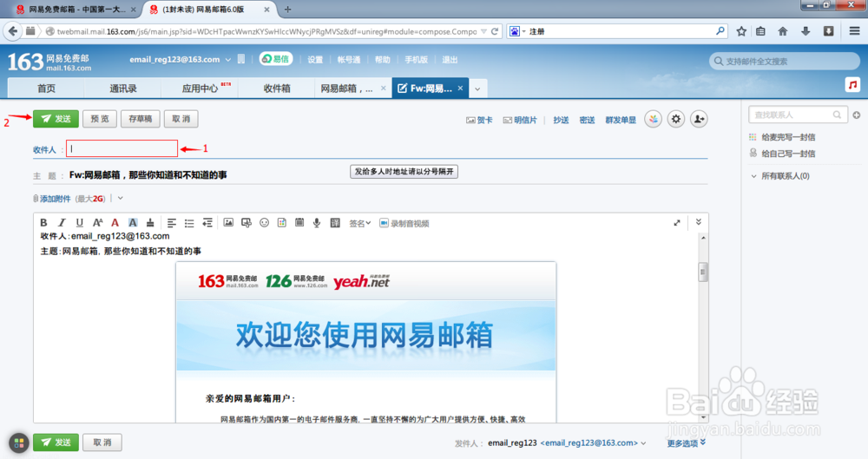Close the Fw:网易 compose tab
Viewport: 868px width, 459px height.
[460, 88]
